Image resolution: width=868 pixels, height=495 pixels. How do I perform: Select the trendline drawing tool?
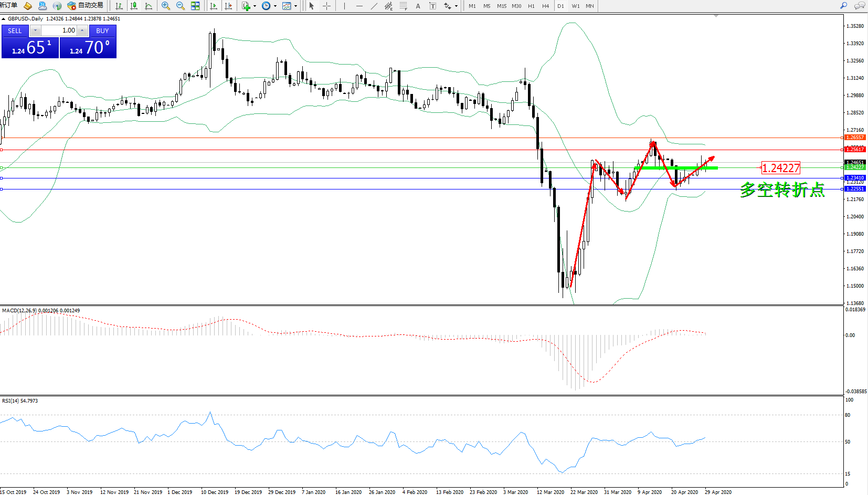point(374,6)
